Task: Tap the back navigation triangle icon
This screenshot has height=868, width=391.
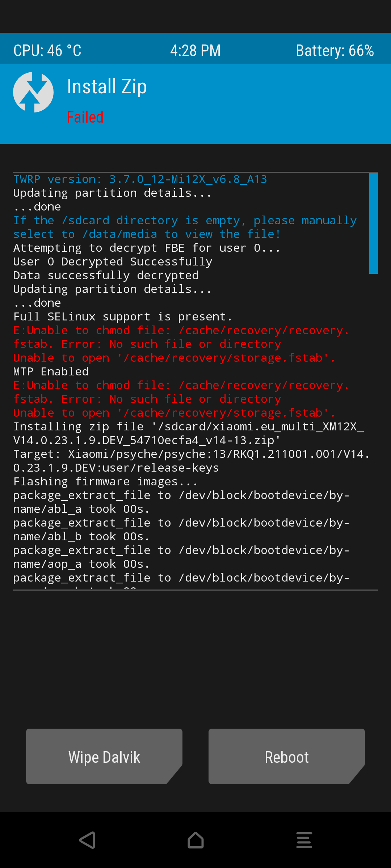Action: [87, 840]
